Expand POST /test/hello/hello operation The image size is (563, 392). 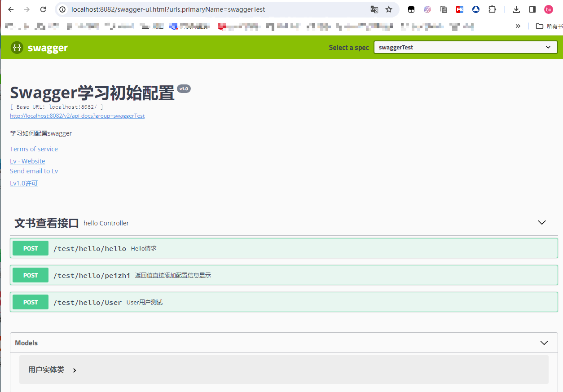[x=284, y=248]
